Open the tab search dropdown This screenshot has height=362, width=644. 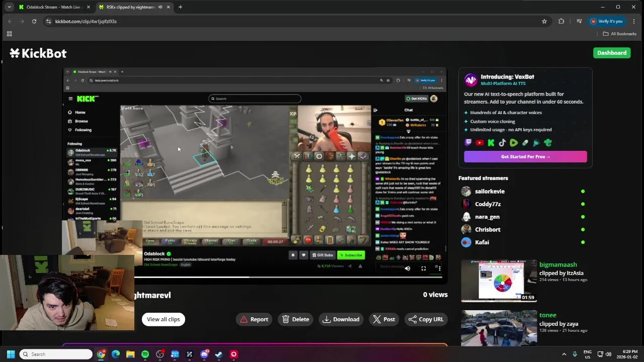click(9, 7)
